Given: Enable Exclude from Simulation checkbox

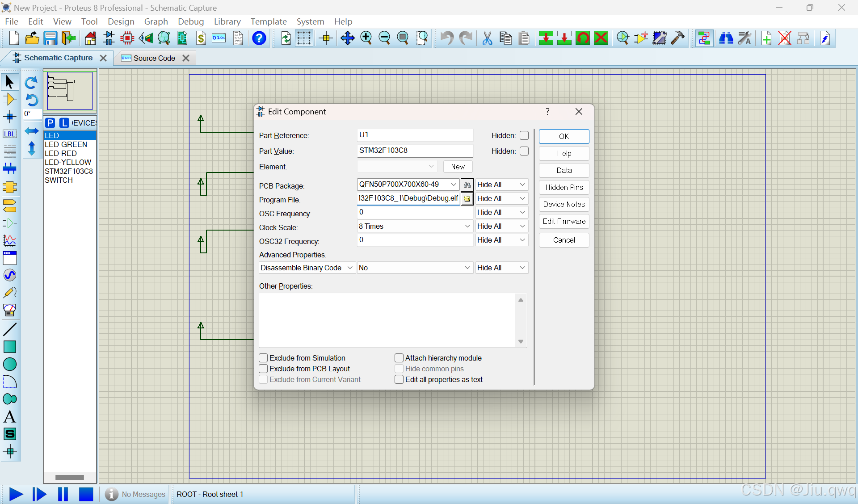Looking at the screenshot, I should 263,358.
